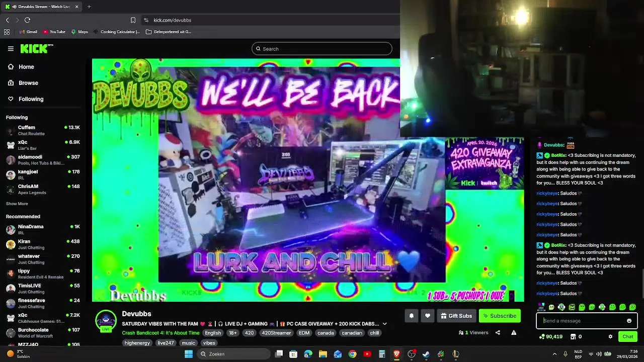Open a new browser tab
644x362 pixels.
click(x=89, y=7)
